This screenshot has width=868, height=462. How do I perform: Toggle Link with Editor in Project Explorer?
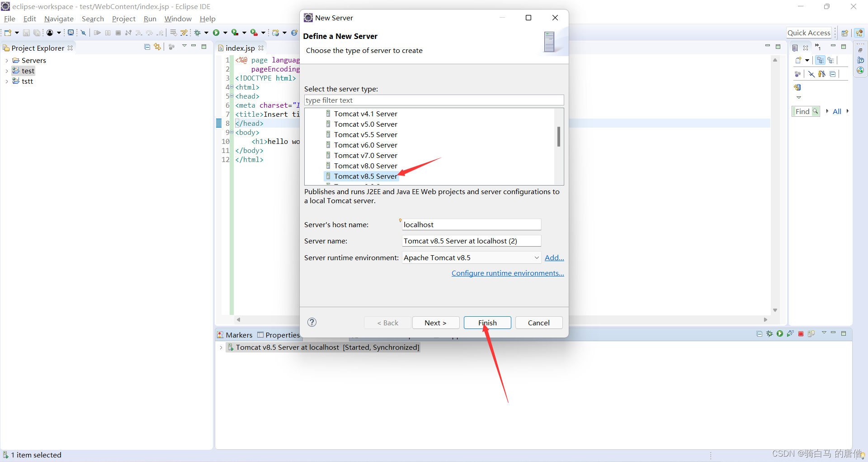[157, 47]
